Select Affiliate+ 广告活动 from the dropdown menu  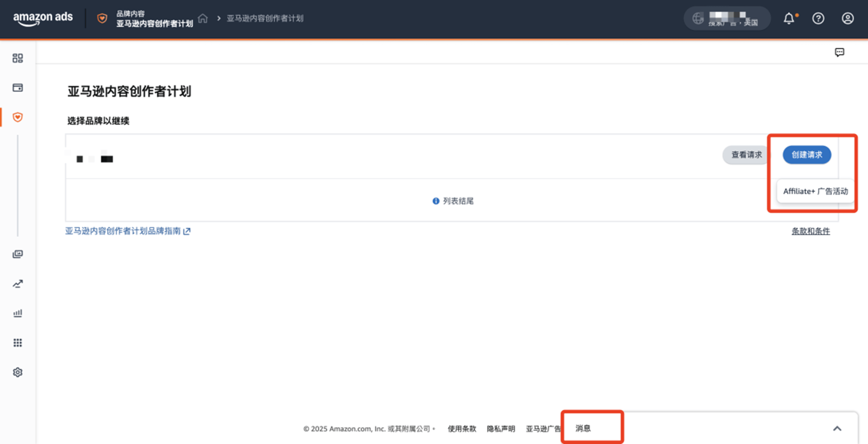click(815, 191)
